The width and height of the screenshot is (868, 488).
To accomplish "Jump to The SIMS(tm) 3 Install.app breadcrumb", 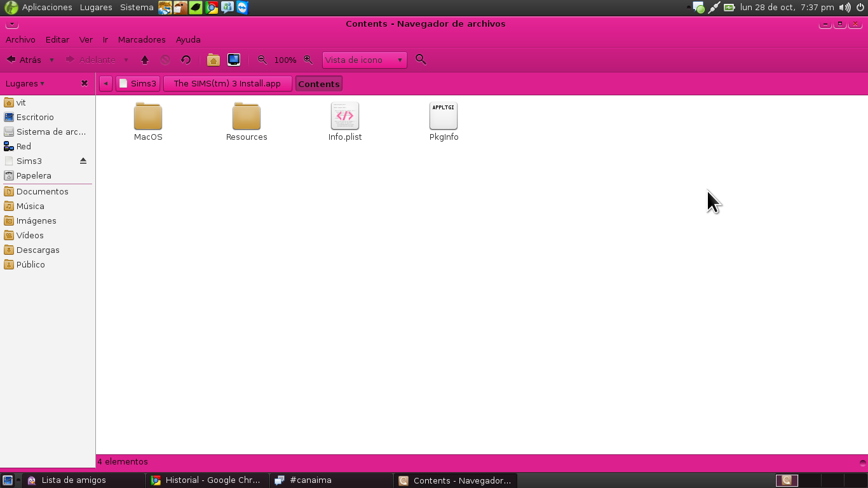I will [227, 84].
